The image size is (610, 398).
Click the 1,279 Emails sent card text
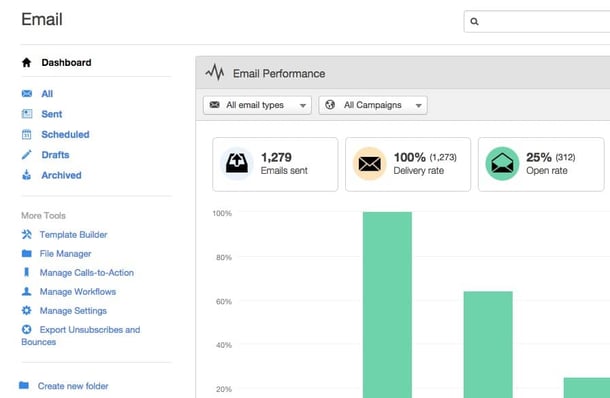(284, 164)
